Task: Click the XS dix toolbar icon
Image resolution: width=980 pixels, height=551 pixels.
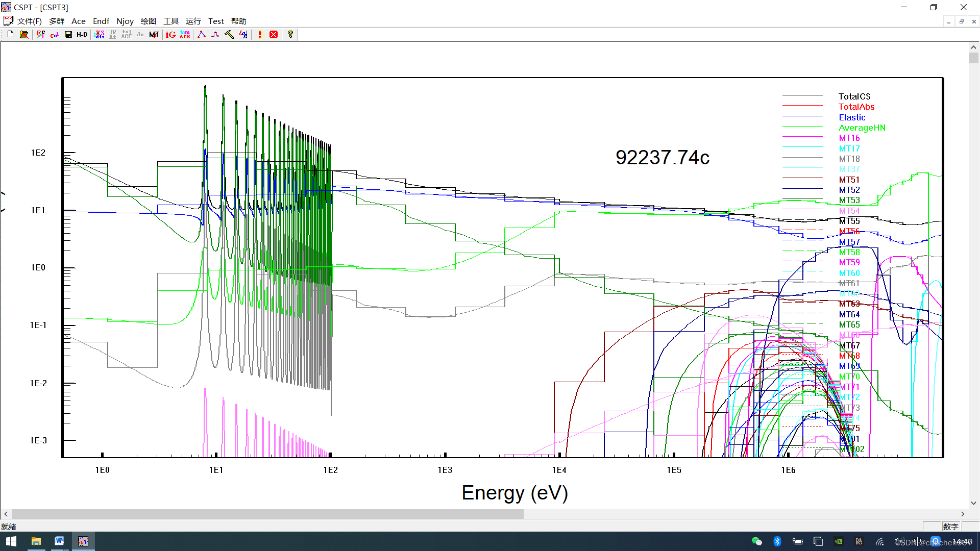Action: tap(100, 34)
